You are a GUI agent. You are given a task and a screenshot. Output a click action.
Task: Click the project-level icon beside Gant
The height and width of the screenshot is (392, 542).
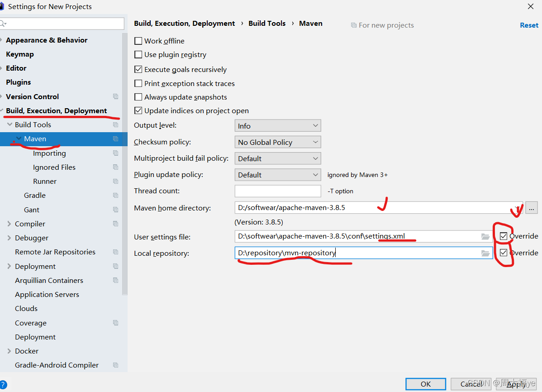[x=115, y=210]
